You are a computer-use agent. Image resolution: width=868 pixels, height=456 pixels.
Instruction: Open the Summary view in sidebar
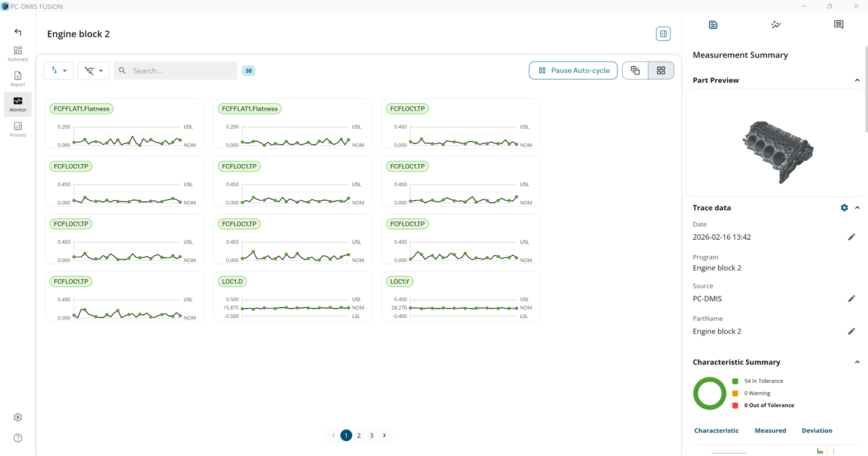click(x=18, y=54)
